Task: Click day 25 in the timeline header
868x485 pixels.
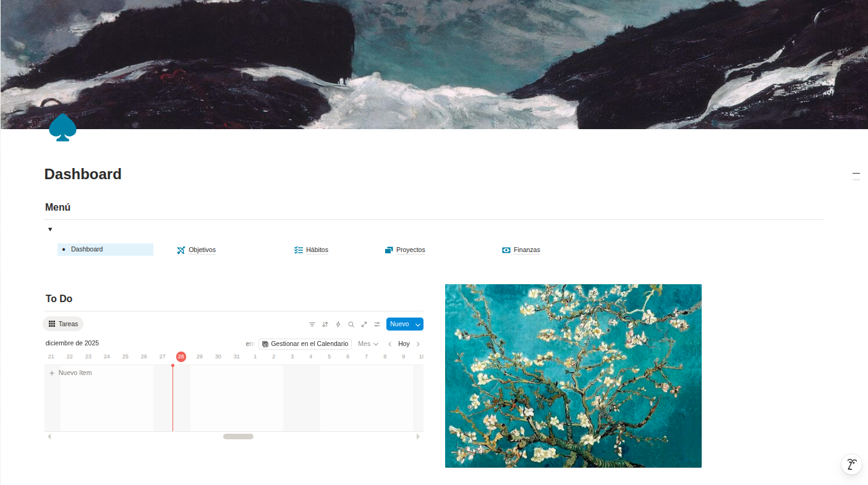Action: click(x=126, y=356)
